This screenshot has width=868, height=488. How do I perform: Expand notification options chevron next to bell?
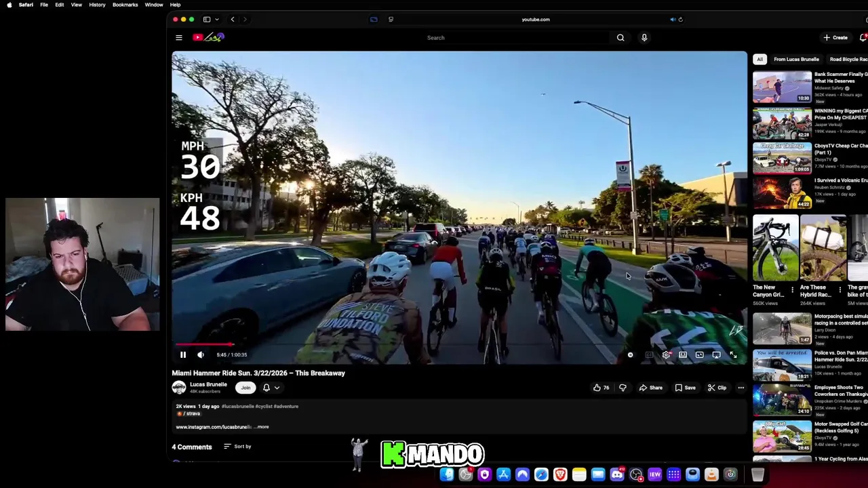click(x=277, y=388)
